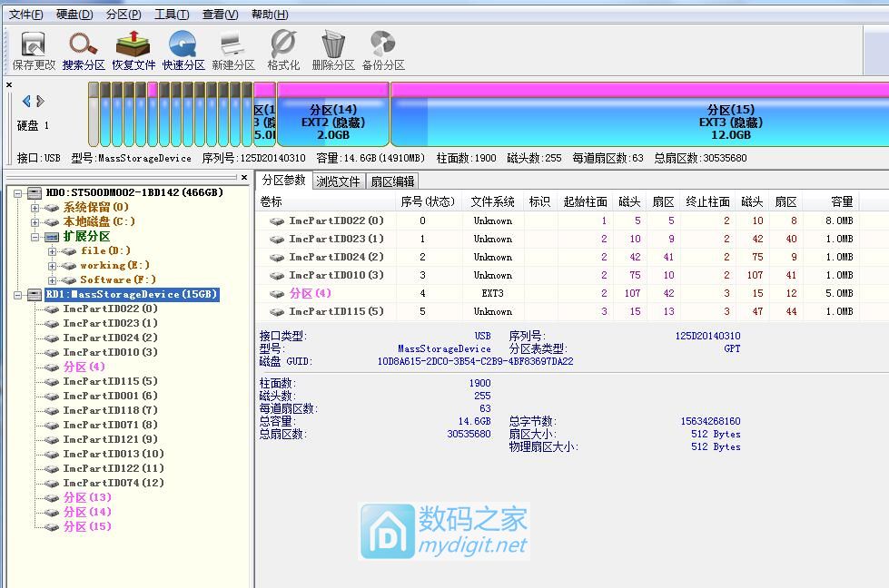Go to next disk with right arrow
The width and height of the screenshot is (889, 588).
coord(40,101)
